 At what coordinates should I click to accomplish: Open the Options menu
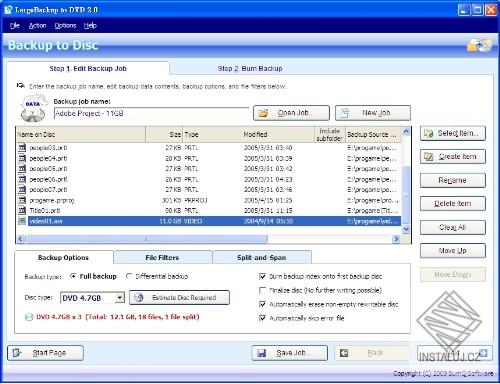(x=65, y=25)
